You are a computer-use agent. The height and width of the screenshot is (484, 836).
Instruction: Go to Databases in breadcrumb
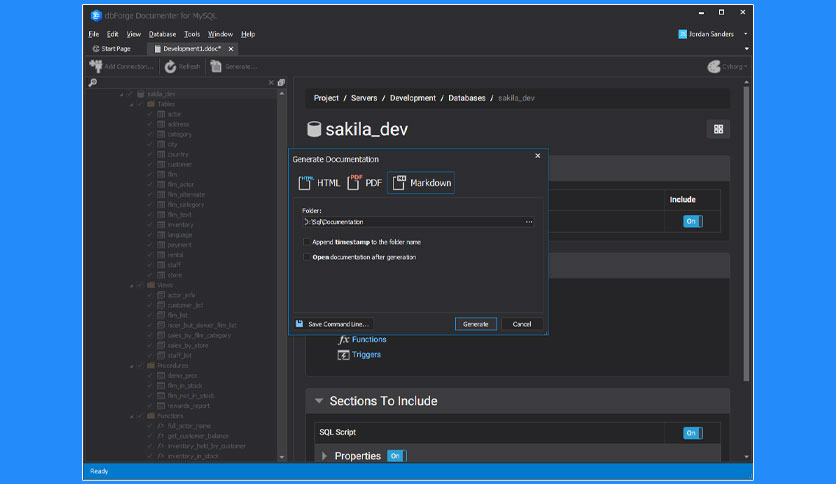coord(467,98)
